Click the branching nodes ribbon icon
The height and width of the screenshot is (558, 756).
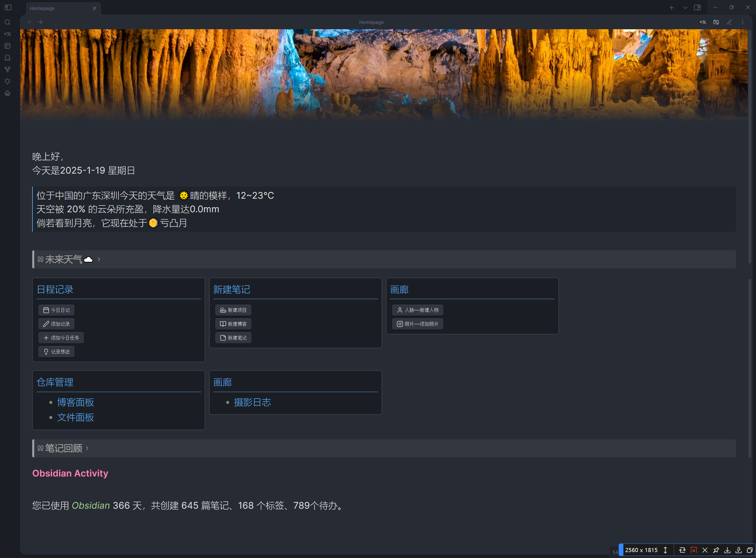[7, 70]
